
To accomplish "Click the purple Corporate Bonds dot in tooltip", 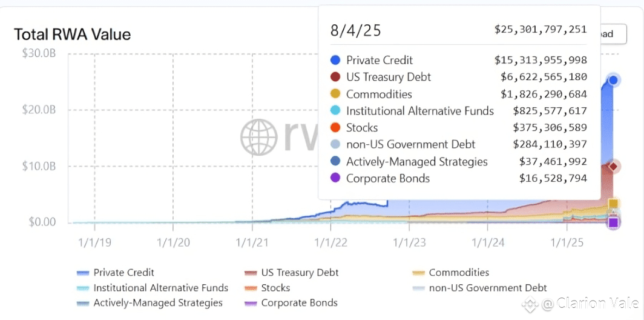I will click(x=335, y=179).
